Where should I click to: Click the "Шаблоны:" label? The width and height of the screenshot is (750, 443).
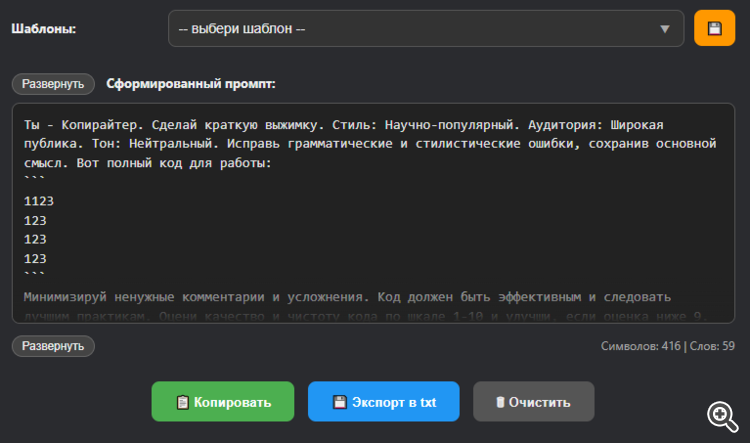tap(44, 29)
